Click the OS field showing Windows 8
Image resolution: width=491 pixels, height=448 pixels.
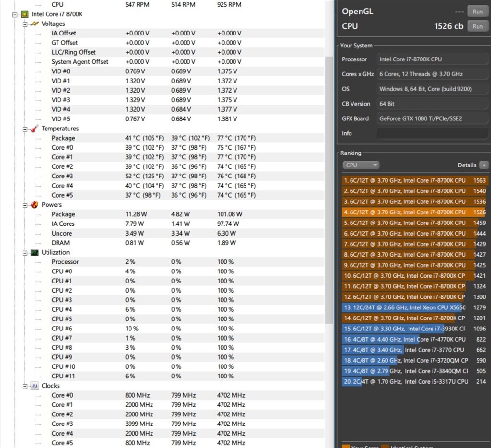(432, 89)
